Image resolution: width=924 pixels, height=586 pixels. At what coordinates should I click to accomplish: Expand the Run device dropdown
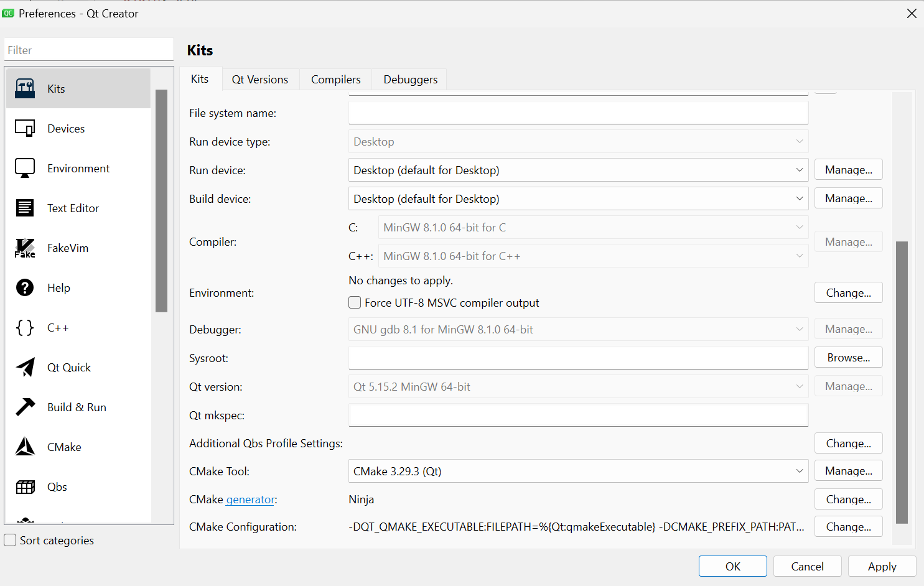(x=578, y=170)
